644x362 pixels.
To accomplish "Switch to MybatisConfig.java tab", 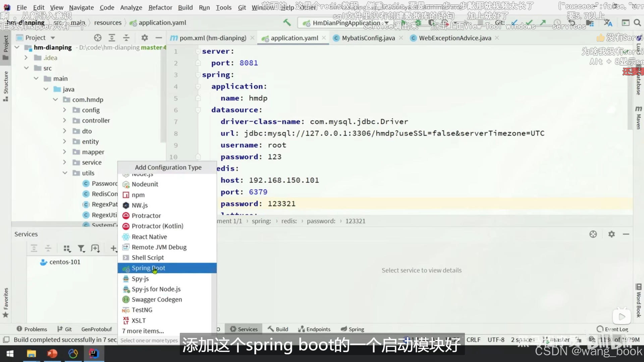I will pos(368,38).
